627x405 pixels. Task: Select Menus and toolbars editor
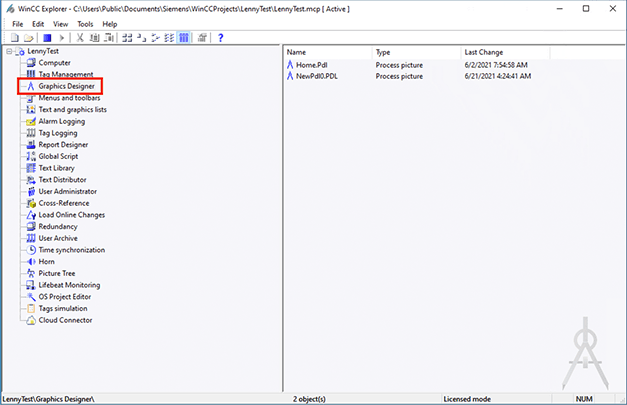coord(69,98)
